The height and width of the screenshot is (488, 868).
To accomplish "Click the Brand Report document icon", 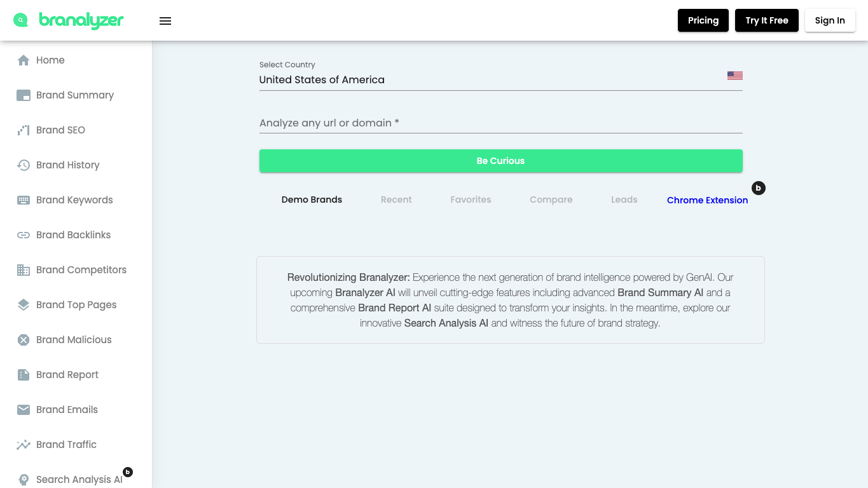I will tap(24, 375).
